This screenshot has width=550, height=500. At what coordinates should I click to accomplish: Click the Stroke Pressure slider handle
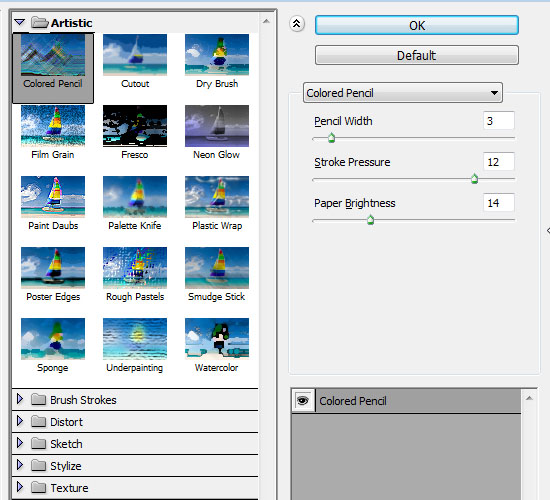click(x=474, y=179)
